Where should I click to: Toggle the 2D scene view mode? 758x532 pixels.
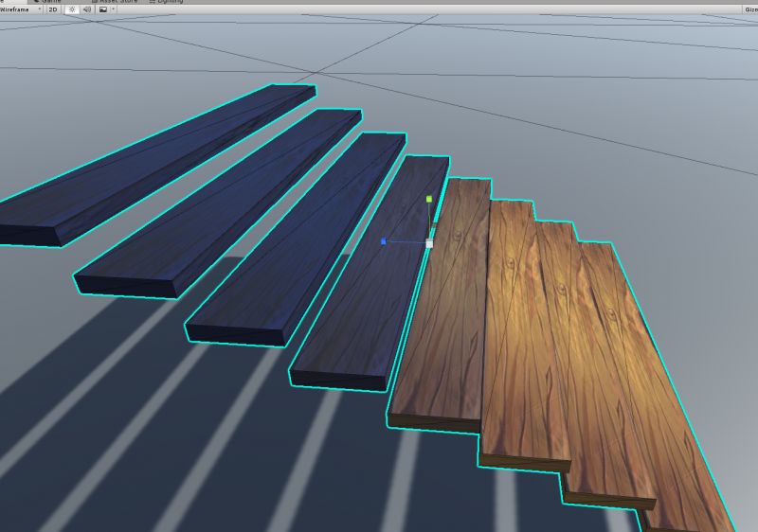(53, 9)
